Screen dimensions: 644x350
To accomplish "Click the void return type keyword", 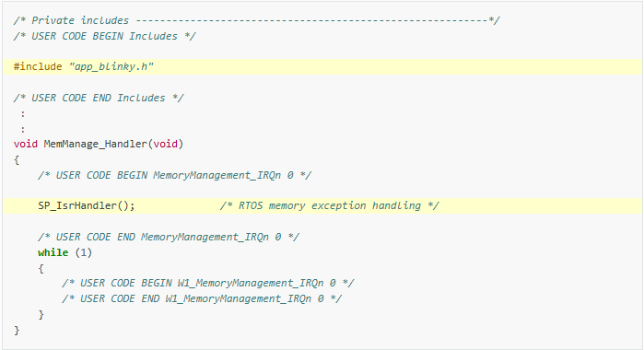I will click(26, 144).
